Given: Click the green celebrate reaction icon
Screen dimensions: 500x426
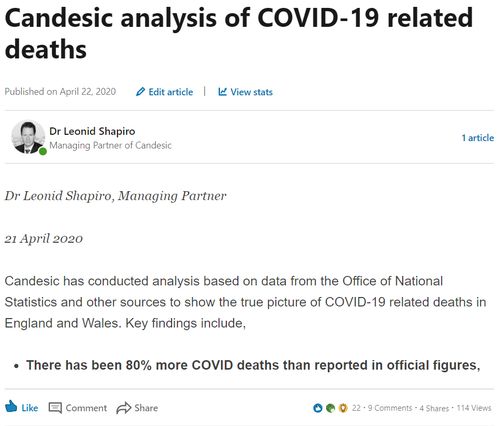Looking at the screenshot, I should coord(330,408).
